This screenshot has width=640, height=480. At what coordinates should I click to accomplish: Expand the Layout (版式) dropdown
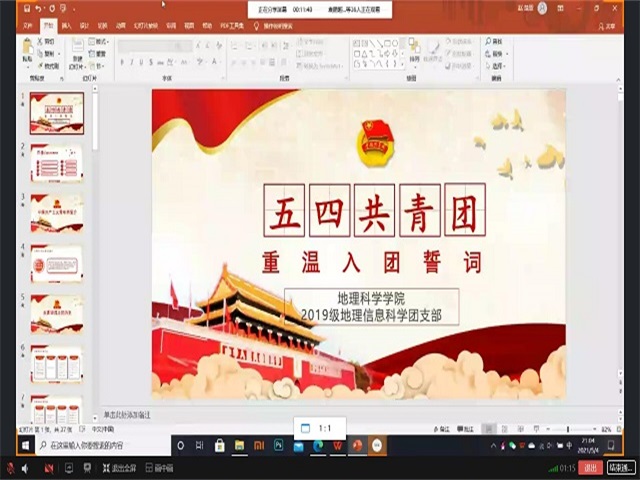pyautogui.click(x=98, y=41)
